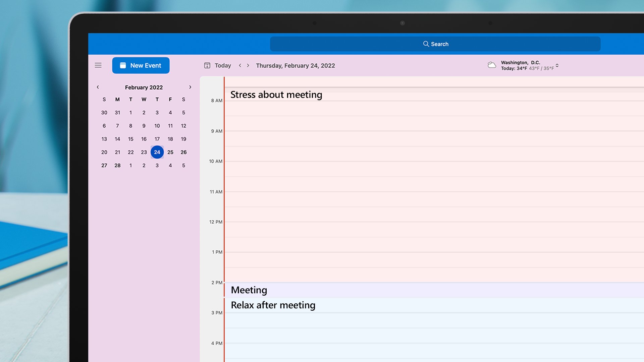Click the New Event button
Viewport: 644px width, 362px height.
(141, 65)
